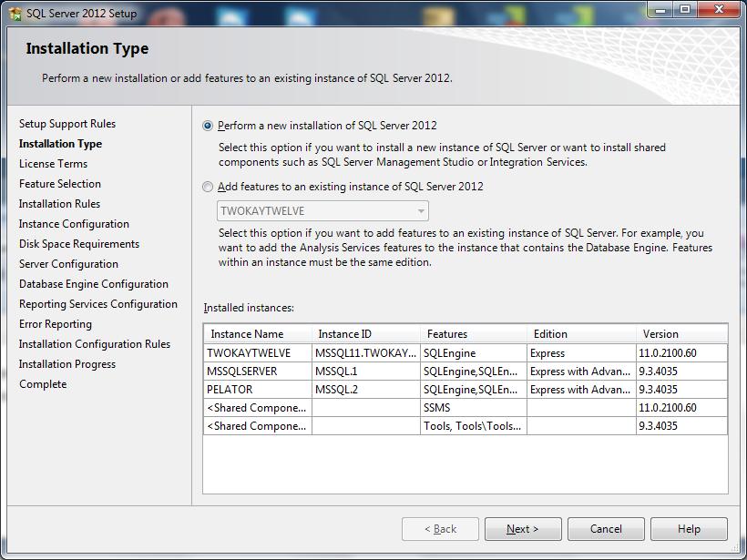The width and height of the screenshot is (747, 560).
Task: Click the License Terms step
Action: pyautogui.click(x=54, y=164)
